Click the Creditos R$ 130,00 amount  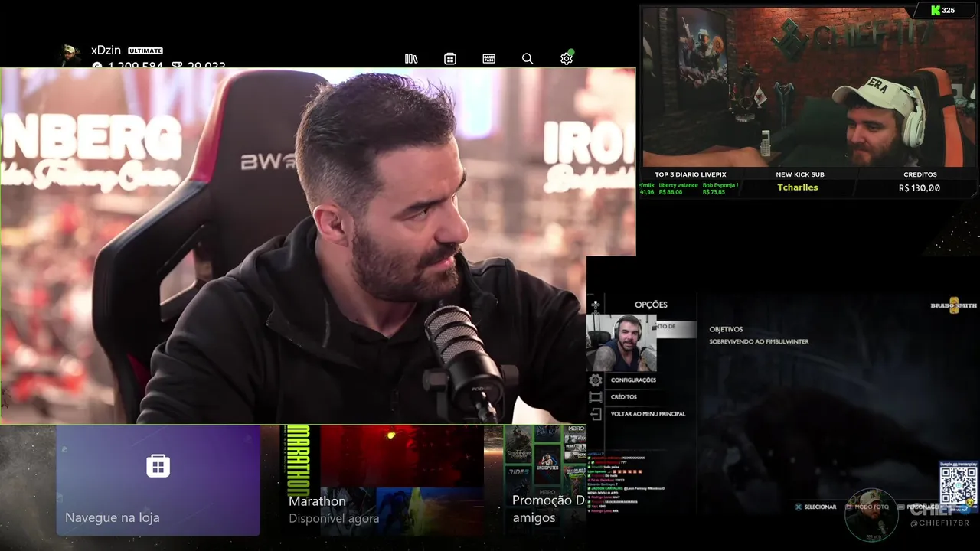point(920,187)
